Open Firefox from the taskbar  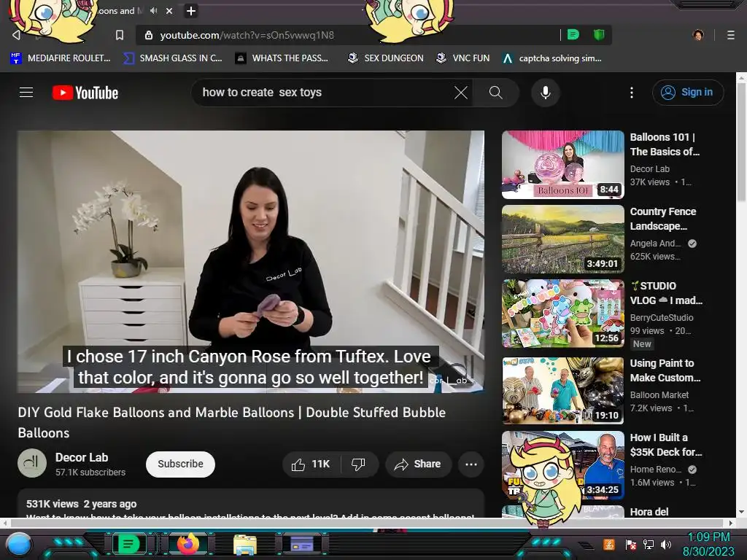188,544
